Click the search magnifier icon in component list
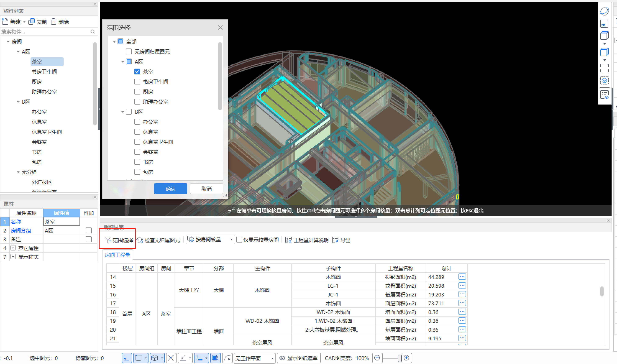The width and height of the screenshot is (617, 364). [92, 32]
